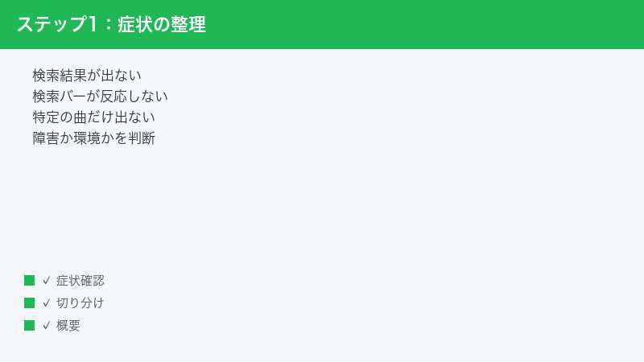Click the colon in the slide title
The image size is (644, 362).
click(108, 24)
